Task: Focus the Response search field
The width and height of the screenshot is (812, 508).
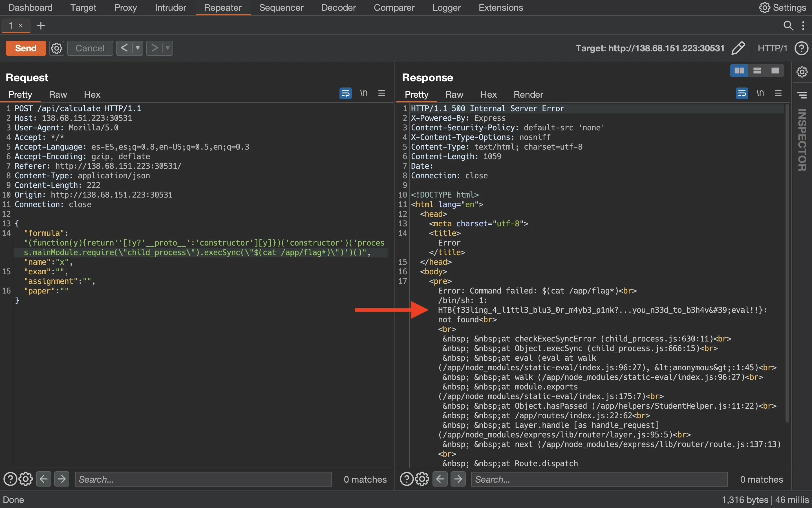Action: [600, 479]
